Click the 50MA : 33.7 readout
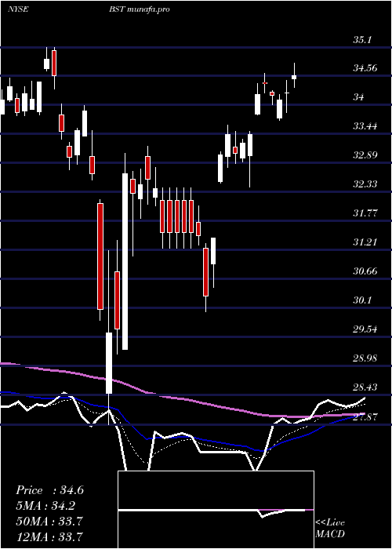Viewport: 392px width, 549px height. (49, 522)
